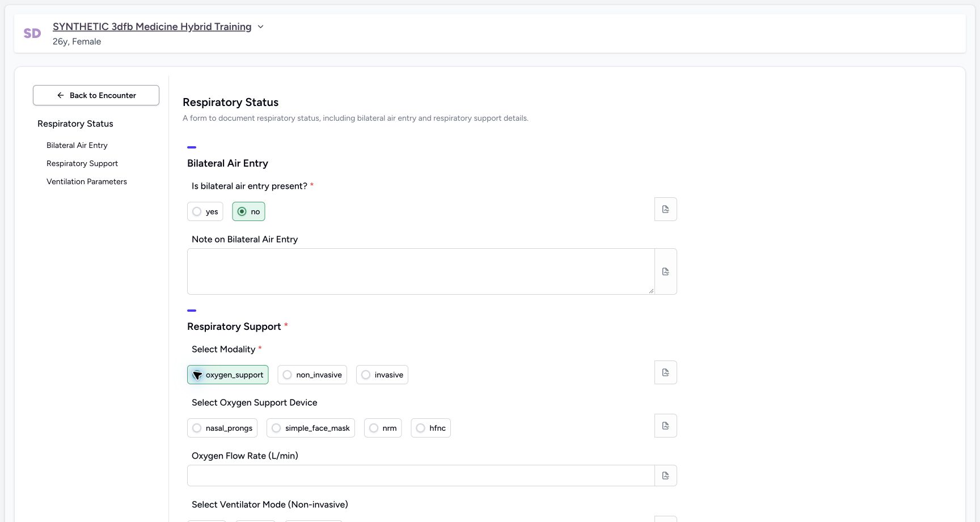This screenshot has width=980, height=522.
Task: Click the SD patient avatar
Action: click(x=32, y=33)
